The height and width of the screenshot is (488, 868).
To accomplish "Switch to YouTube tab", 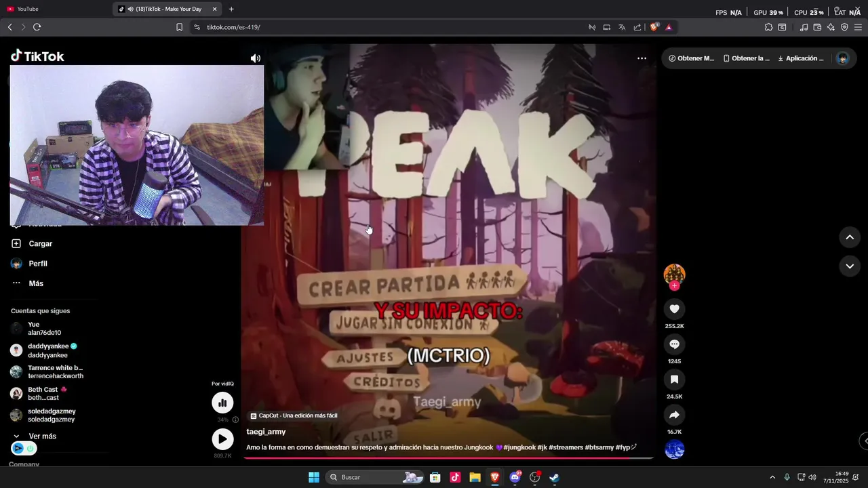I will click(x=27, y=9).
